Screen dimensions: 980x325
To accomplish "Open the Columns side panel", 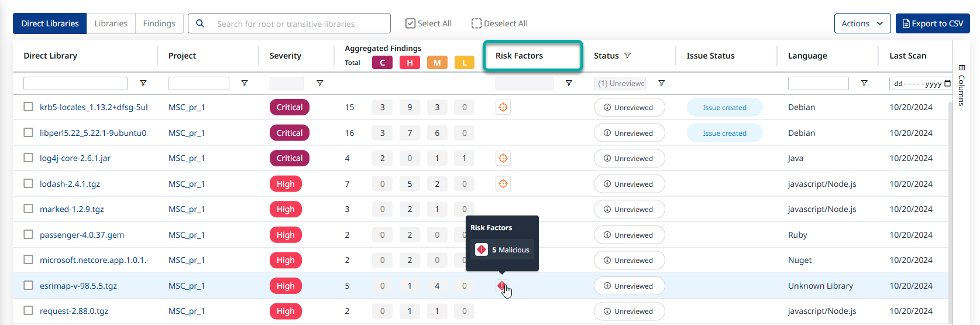I will pyautogui.click(x=961, y=85).
